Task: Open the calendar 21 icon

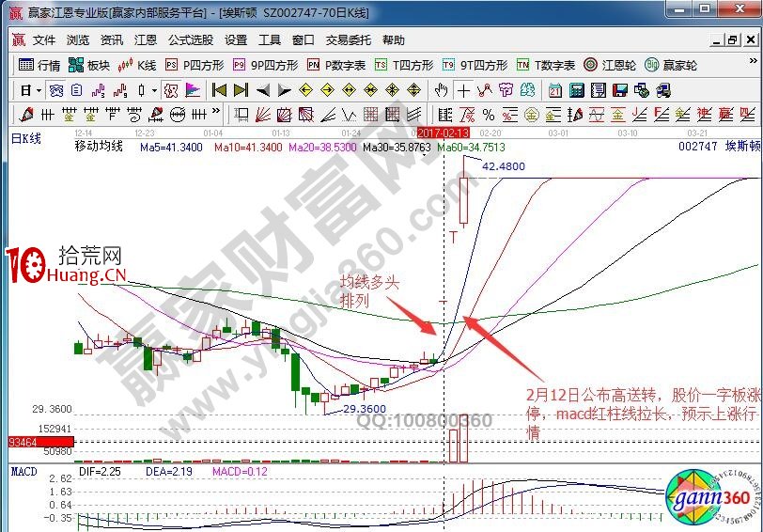Action: (554, 90)
